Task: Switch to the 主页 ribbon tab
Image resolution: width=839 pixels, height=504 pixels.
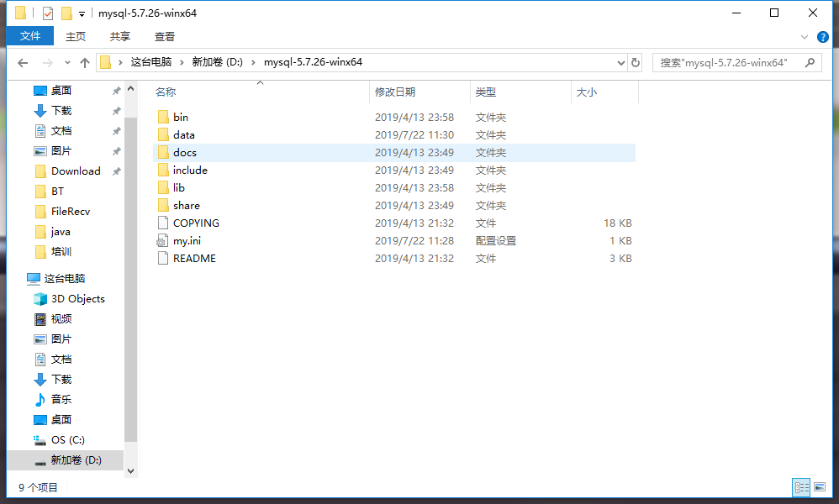Action: point(76,36)
